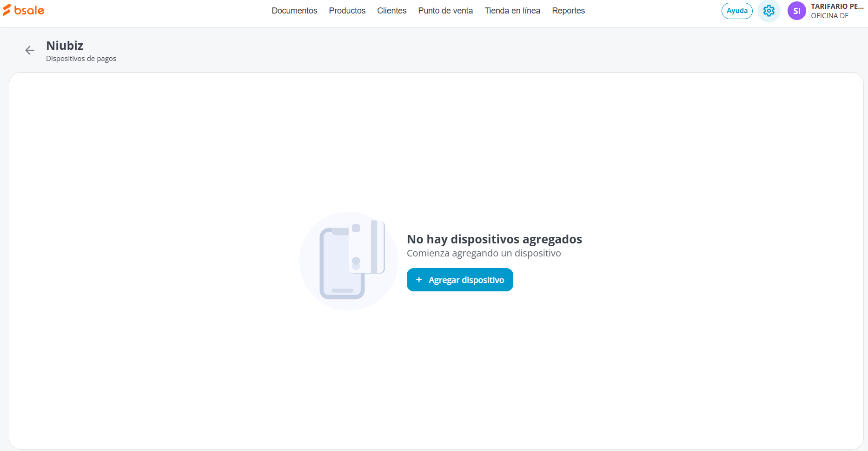Image resolution: width=868 pixels, height=451 pixels.
Task: Click Agregar dispositivo button
Action: click(460, 280)
